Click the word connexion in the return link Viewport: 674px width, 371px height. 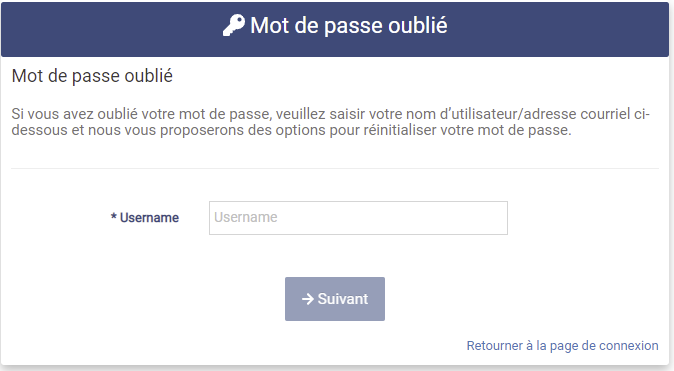[x=629, y=346]
